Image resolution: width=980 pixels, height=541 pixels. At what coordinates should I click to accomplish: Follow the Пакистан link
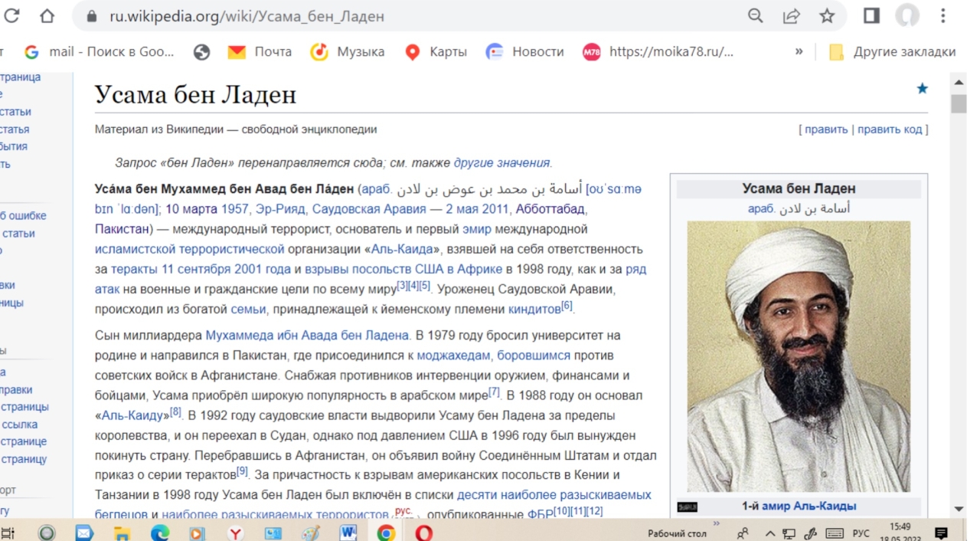tap(122, 229)
